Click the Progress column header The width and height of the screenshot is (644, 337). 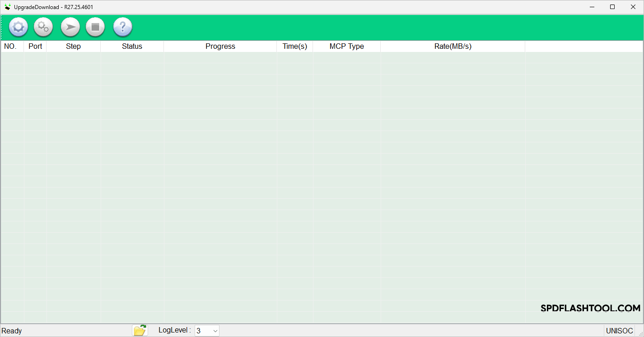(x=220, y=47)
